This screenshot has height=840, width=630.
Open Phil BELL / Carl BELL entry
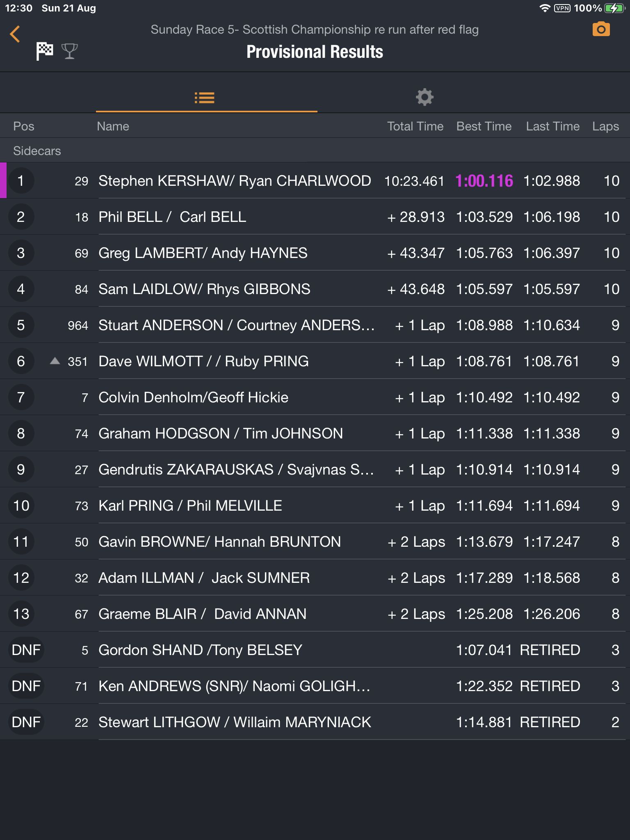(172, 217)
